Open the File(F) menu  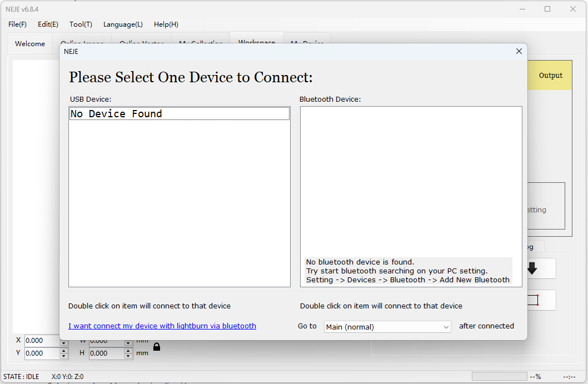point(17,24)
